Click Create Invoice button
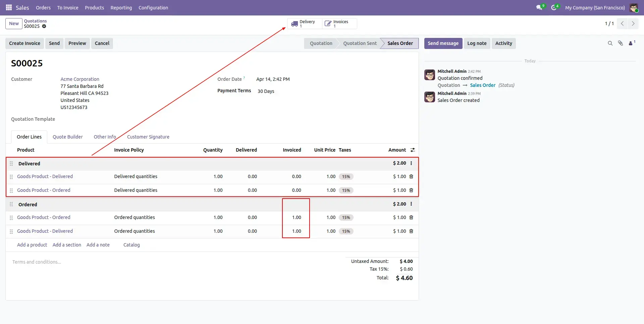The width and height of the screenshot is (644, 324). point(24,43)
